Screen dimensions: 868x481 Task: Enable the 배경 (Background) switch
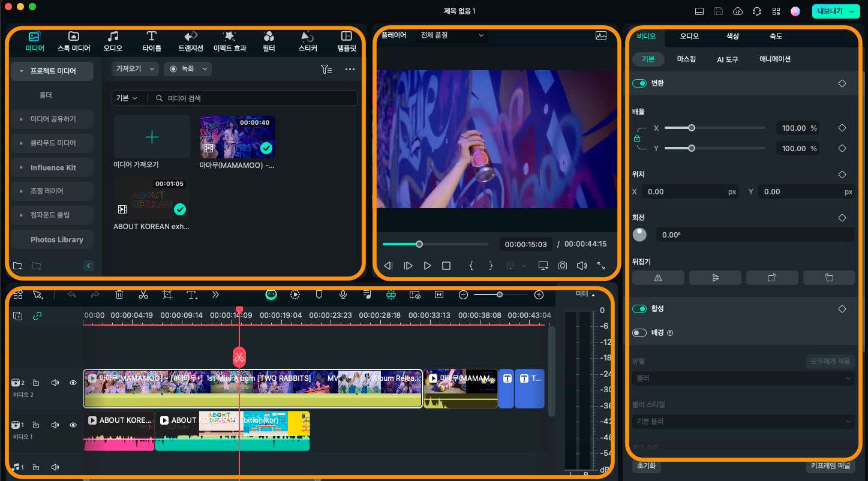pyautogui.click(x=639, y=332)
